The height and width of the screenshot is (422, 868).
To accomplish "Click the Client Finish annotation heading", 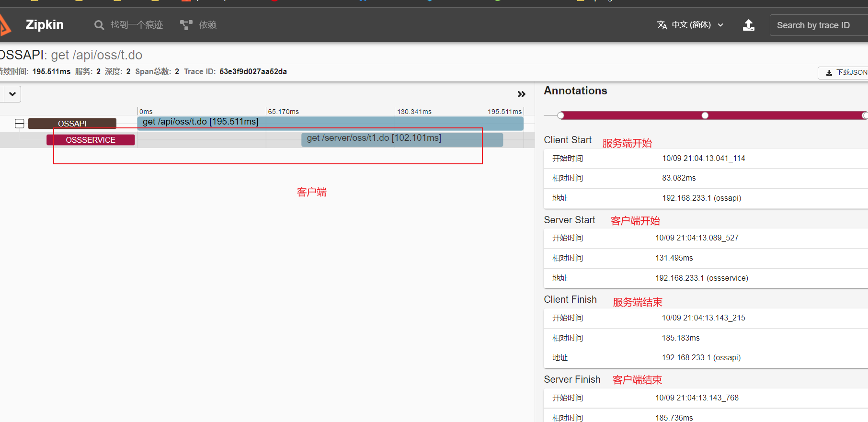I will [x=570, y=299].
